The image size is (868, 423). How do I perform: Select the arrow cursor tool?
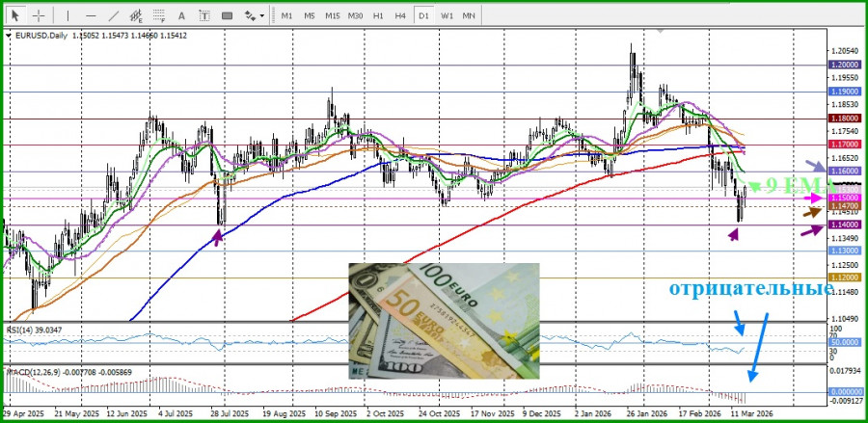pos(14,15)
